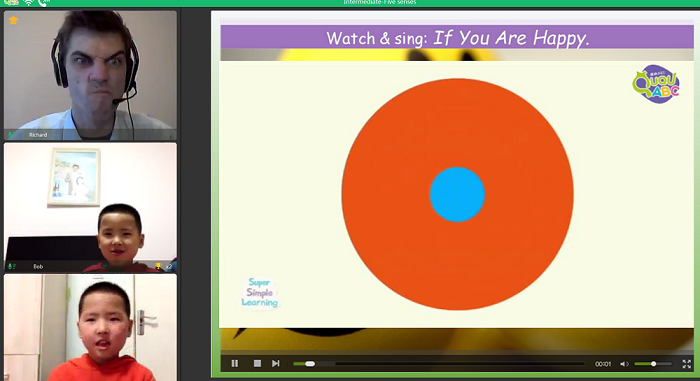
Task: Mute the video using the speaker icon
Action: point(624,364)
